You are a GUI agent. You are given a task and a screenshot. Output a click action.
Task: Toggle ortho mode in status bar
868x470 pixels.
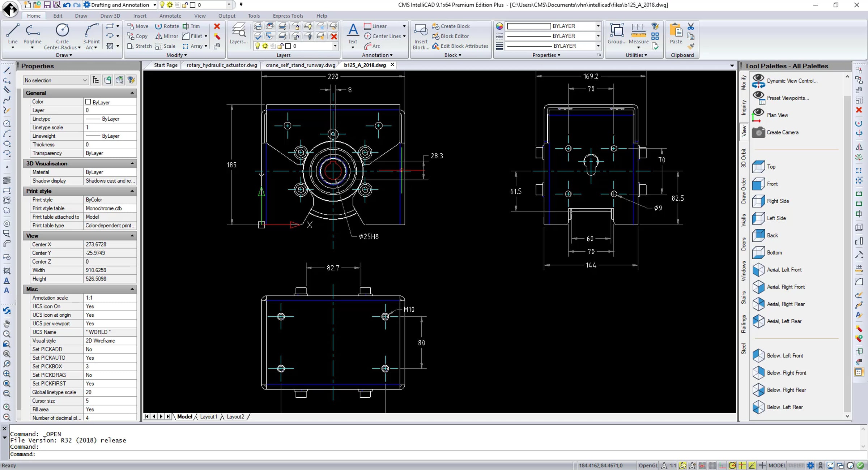tap(722, 465)
